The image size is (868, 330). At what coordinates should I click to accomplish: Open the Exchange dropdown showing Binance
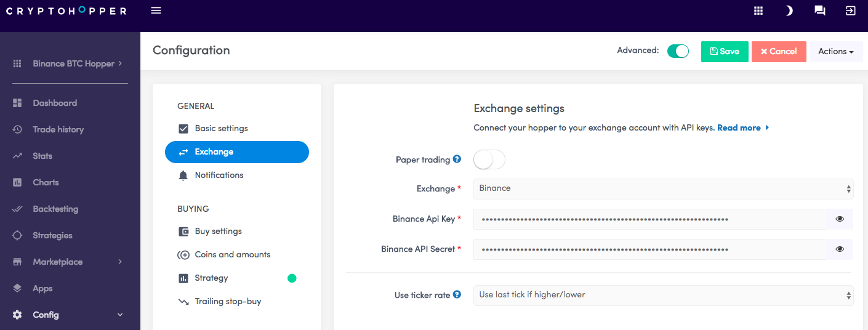tap(663, 188)
